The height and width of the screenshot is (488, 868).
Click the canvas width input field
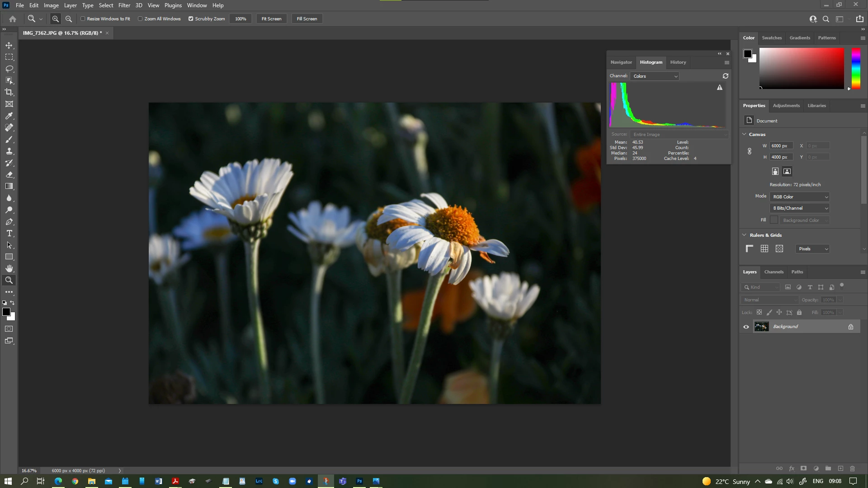(x=782, y=145)
